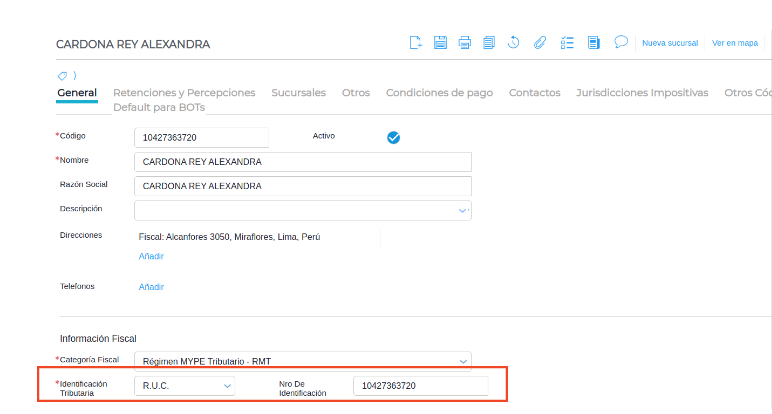Click the fiscal address Alcanfores 3050 text
The height and width of the screenshot is (414, 772).
point(229,237)
